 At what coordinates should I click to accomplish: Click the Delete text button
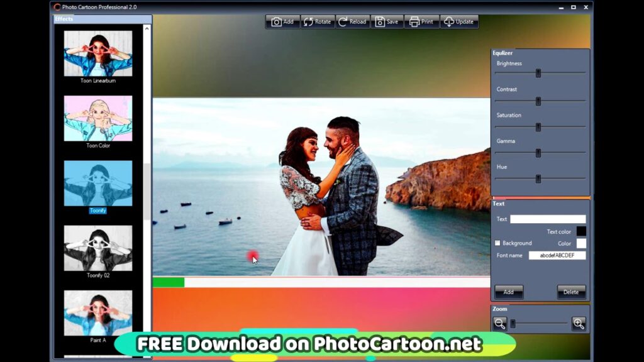(x=571, y=292)
